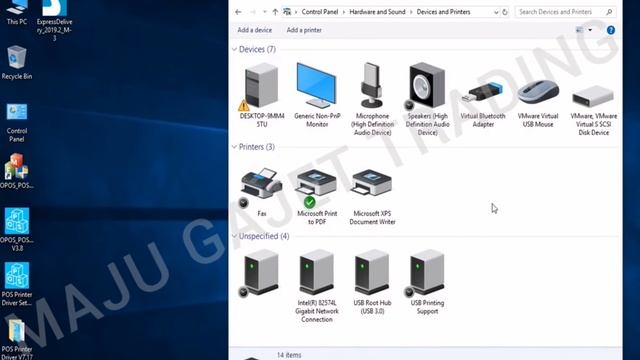Select the POS Printer Driver Set desktop icon
The height and width of the screenshot is (360, 640).
17,284
